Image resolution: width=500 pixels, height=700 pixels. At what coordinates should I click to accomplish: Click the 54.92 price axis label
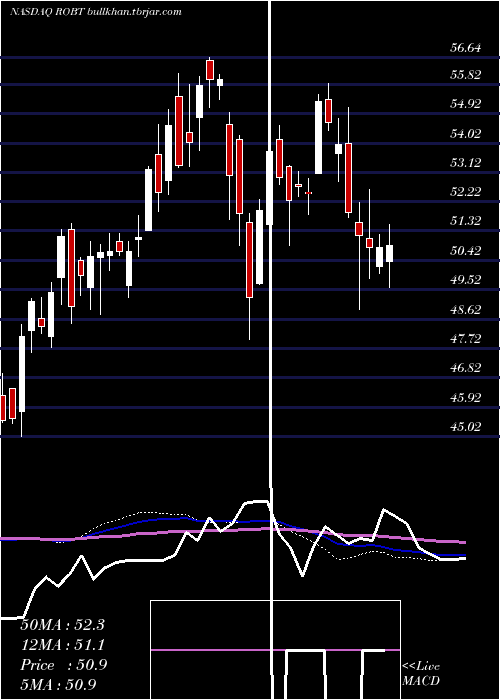click(x=466, y=104)
